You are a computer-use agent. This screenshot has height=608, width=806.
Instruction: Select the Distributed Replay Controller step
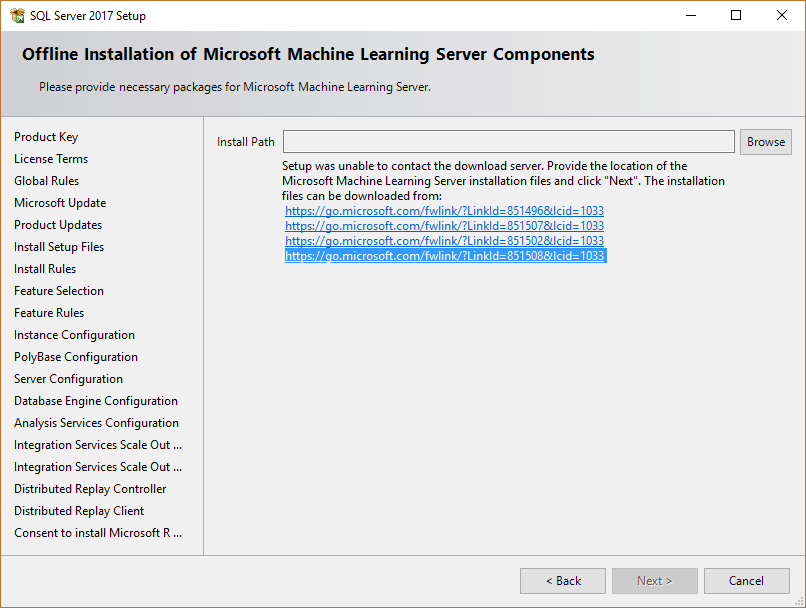(90, 489)
